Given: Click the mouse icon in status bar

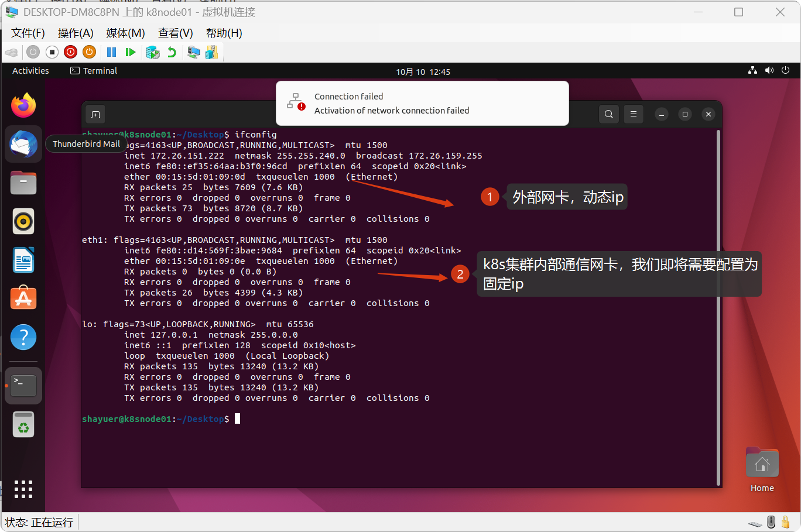Looking at the screenshot, I should (771, 521).
